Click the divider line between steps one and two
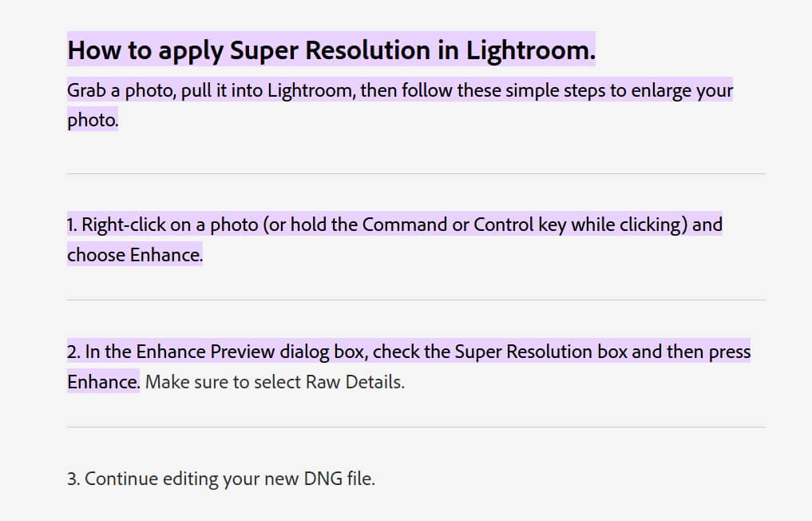Screen dimensions: 812x521 (416, 300)
